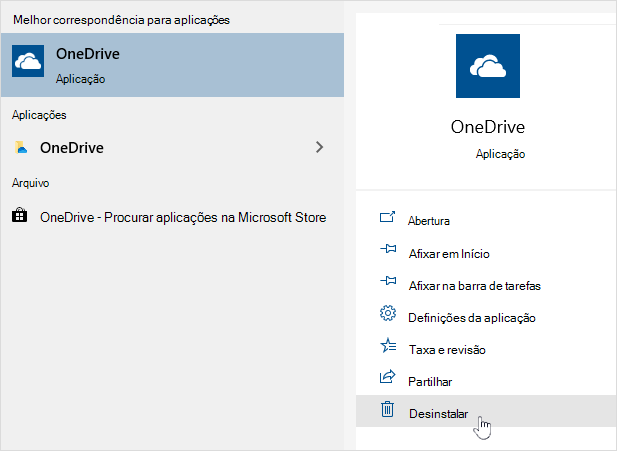Screen dimensions: 617x451
Task: Click the pin icon beside Afixar em Início
Action: (x=388, y=249)
